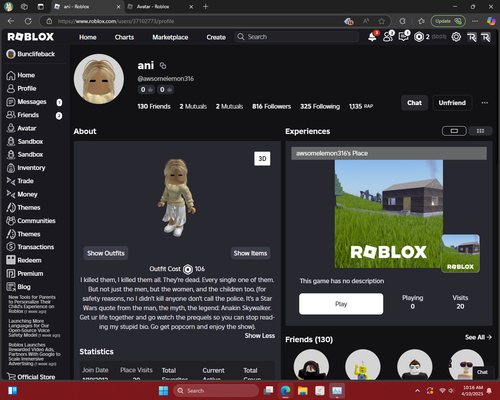This screenshot has width=500, height=400.
Task: Open the first friend avatar in Friends
Action: (311, 365)
